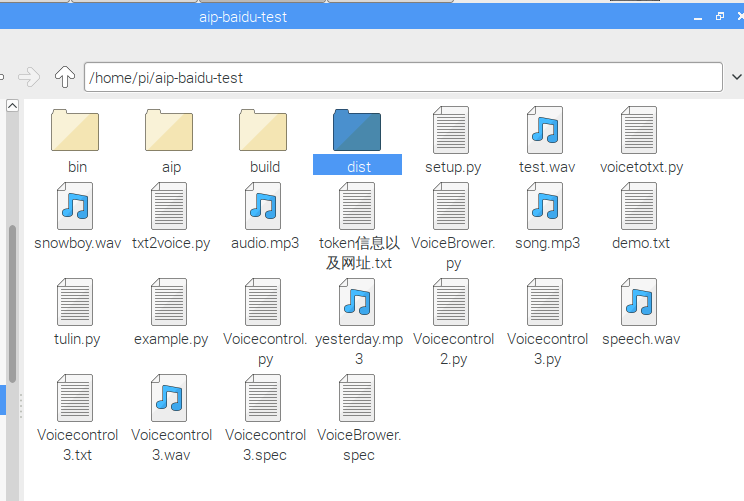The image size is (744, 501).
Task: Click the "demo.txt" file name
Action: tap(641, 243)
